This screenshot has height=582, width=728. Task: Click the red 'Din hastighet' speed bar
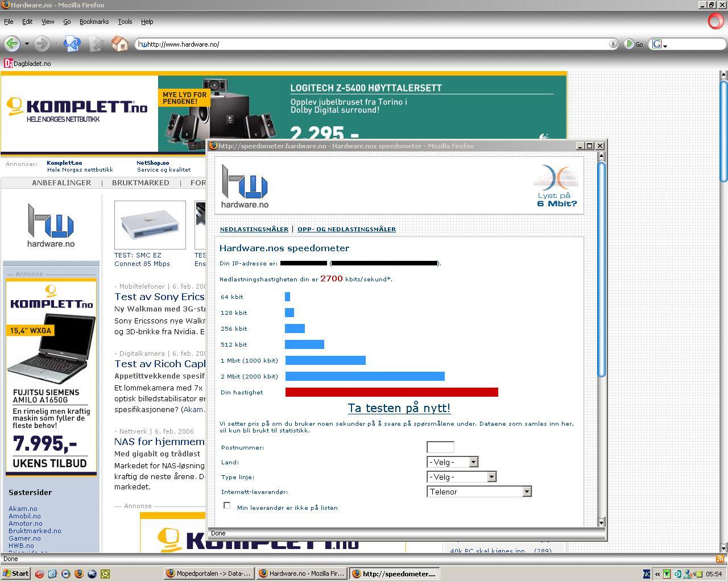pos(391,392)
